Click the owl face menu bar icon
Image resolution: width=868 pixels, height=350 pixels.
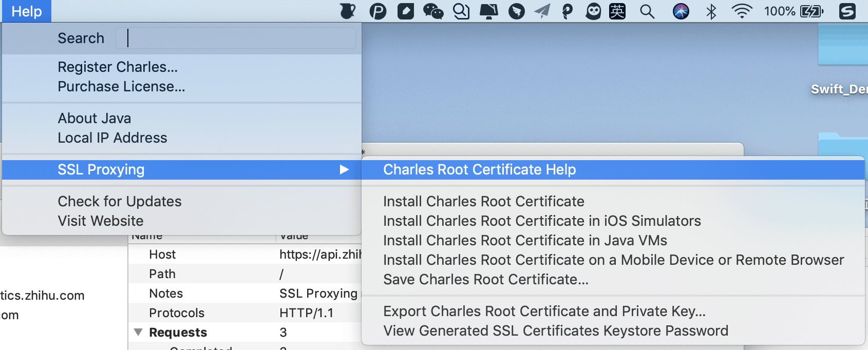point(593,11)
